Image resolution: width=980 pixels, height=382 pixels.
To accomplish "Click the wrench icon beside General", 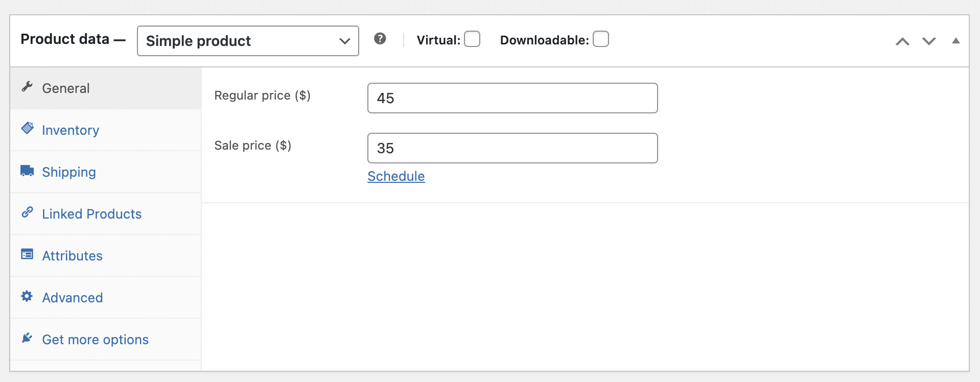I will click(x=27, y=87).
